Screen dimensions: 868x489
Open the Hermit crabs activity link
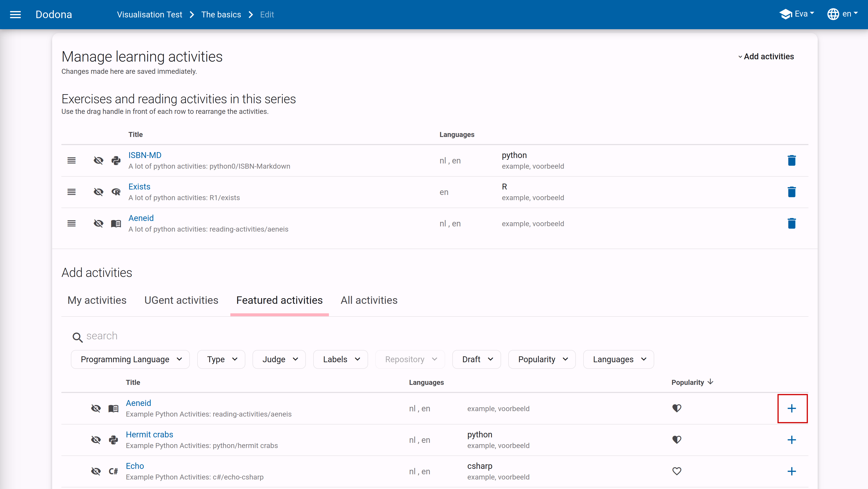pos(149,434)
